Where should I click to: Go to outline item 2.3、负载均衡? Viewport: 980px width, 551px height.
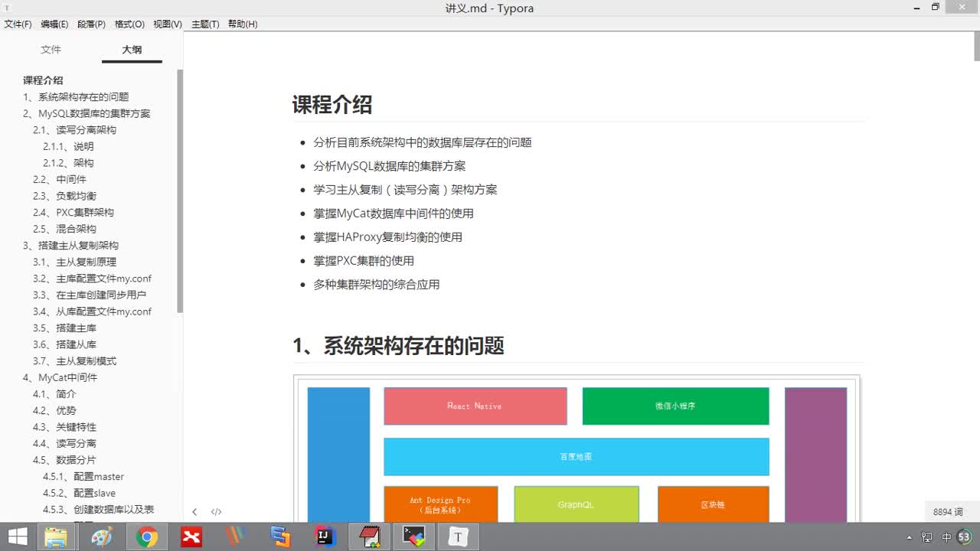pyautogui.click(x=64, y=196)
